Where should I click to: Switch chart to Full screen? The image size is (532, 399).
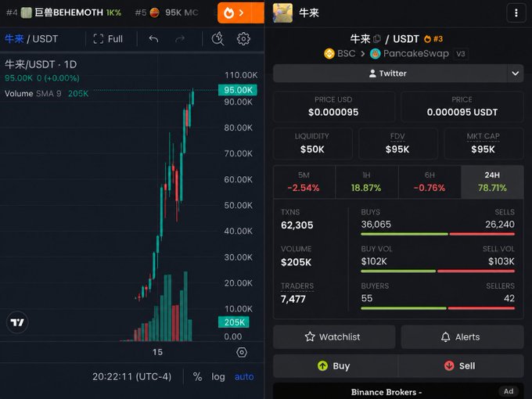(108, 39)
